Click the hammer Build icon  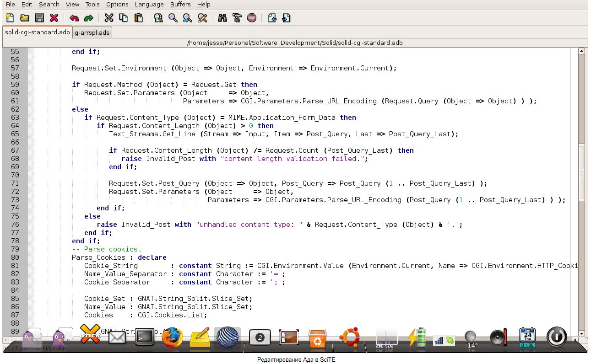coord(237,18)
